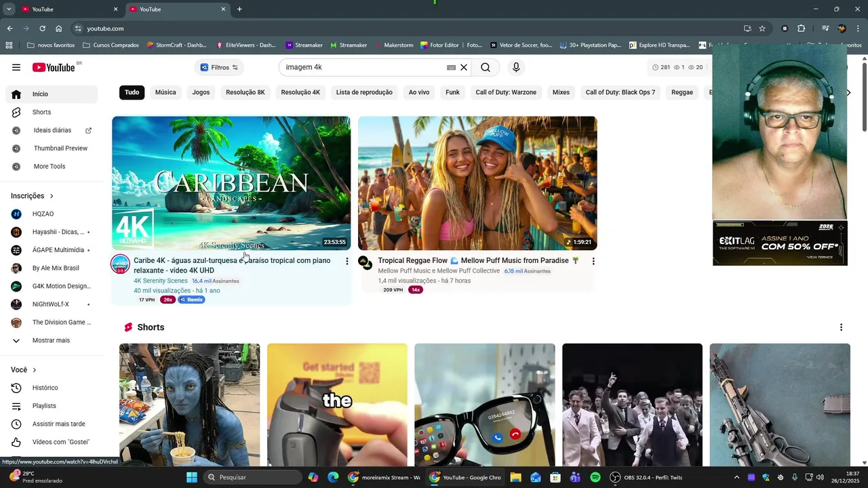The width and height of the screenshot is (868, 488).
Task: Select the Mixes chip
Action: coord(561,92)
